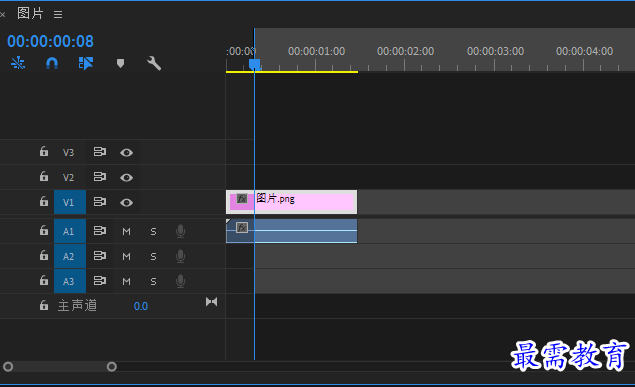Click the 00:00:00:08 playhead timecode
This screenshot has height=387, width=635.
(x=50, y=41)
